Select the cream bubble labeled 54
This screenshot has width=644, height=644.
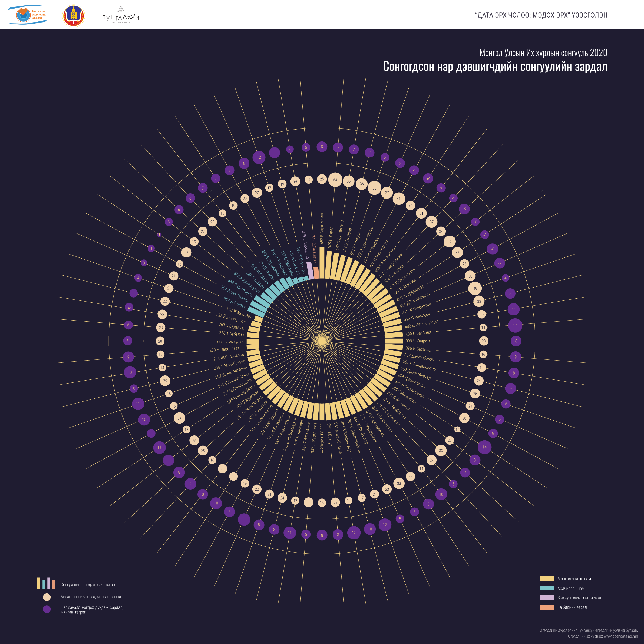tap(335, 180)
